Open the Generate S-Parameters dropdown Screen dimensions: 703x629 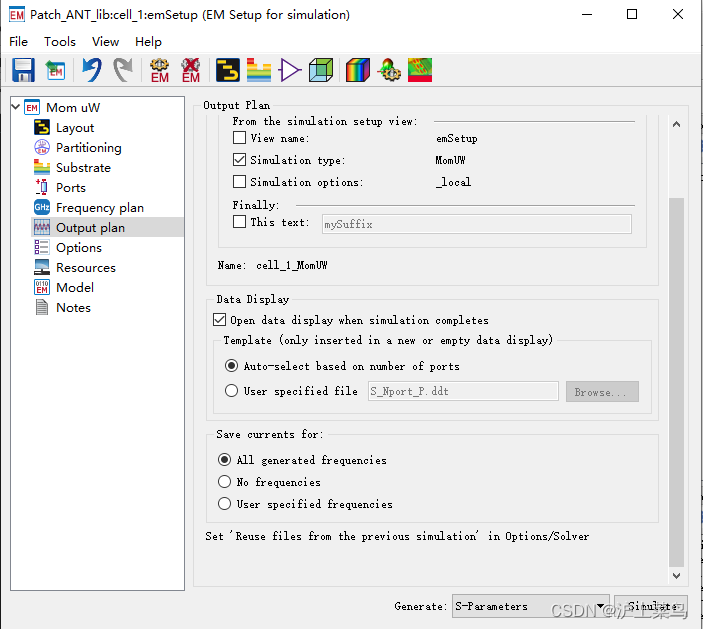point(530,606)
